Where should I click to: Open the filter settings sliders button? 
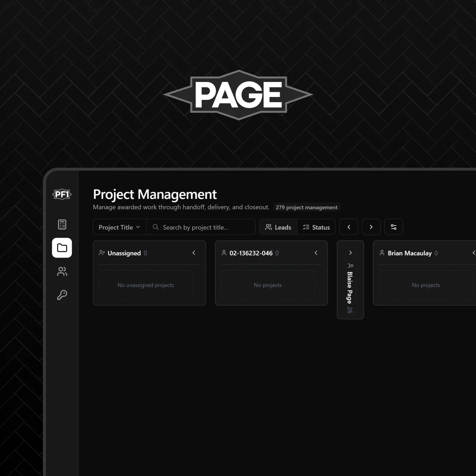pos(394,227)
